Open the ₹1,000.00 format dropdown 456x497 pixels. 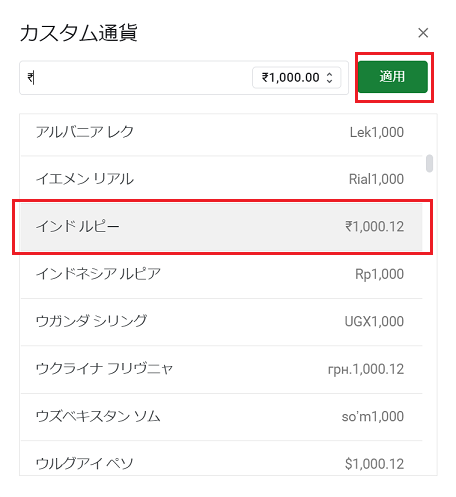(296, 78)
